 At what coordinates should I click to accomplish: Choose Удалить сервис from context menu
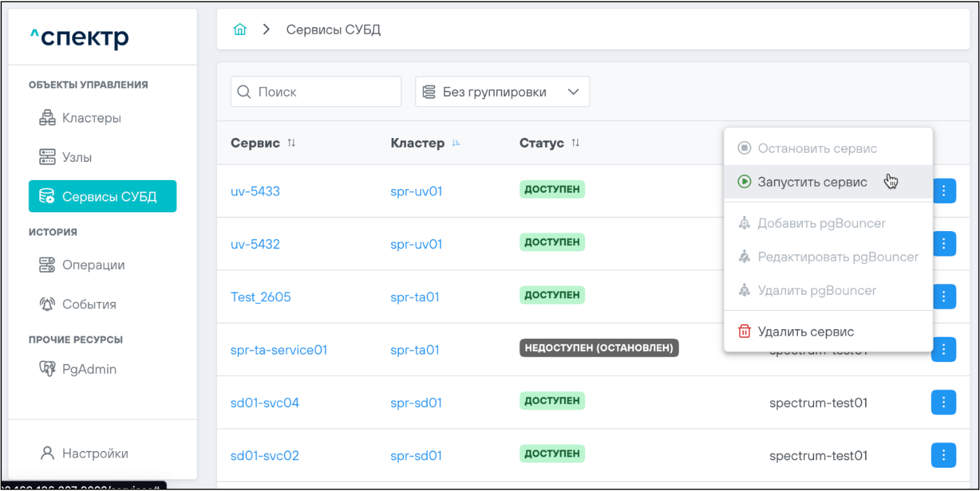pos(805,332)
